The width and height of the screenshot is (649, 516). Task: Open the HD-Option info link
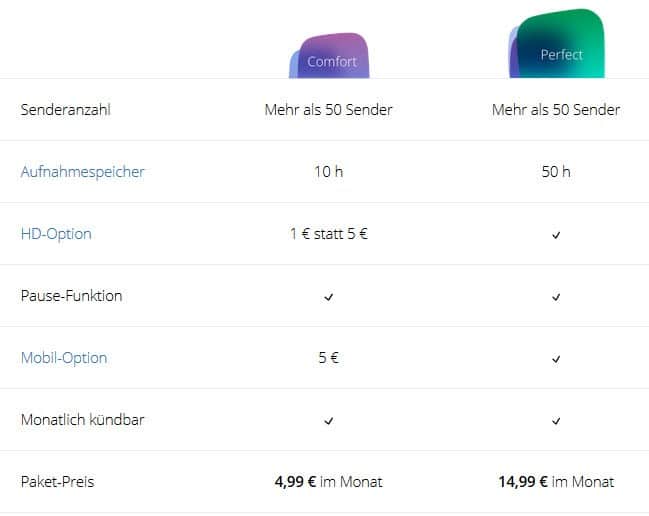coord(56,234)
